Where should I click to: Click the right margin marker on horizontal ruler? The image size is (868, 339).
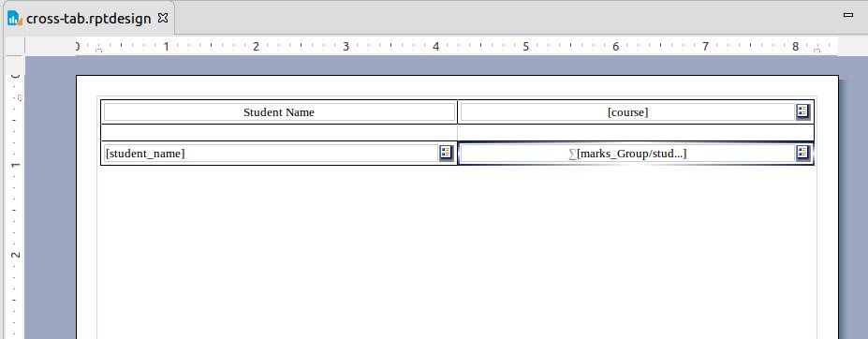[x=817, y=51]
